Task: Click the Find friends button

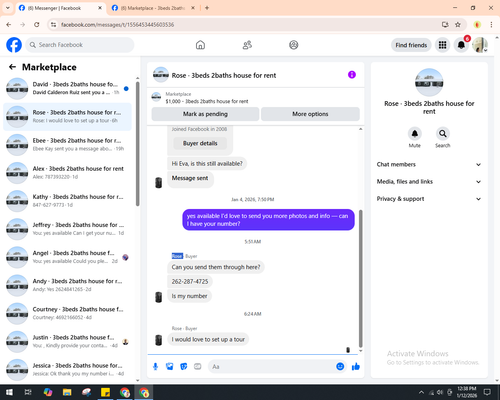Action: (411, 45)
